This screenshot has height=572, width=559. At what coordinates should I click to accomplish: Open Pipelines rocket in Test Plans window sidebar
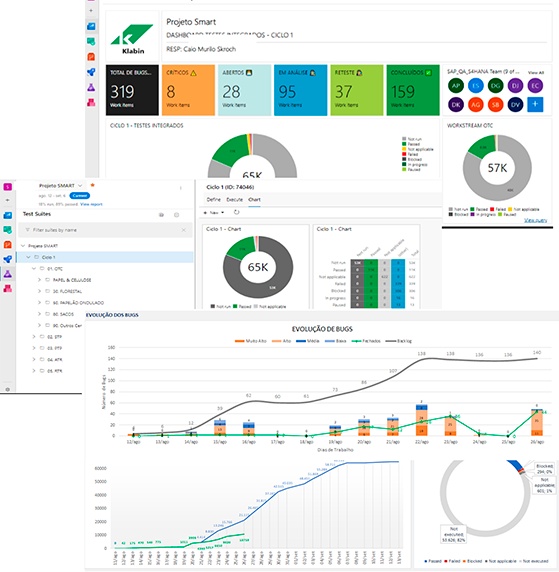point(8,259)
